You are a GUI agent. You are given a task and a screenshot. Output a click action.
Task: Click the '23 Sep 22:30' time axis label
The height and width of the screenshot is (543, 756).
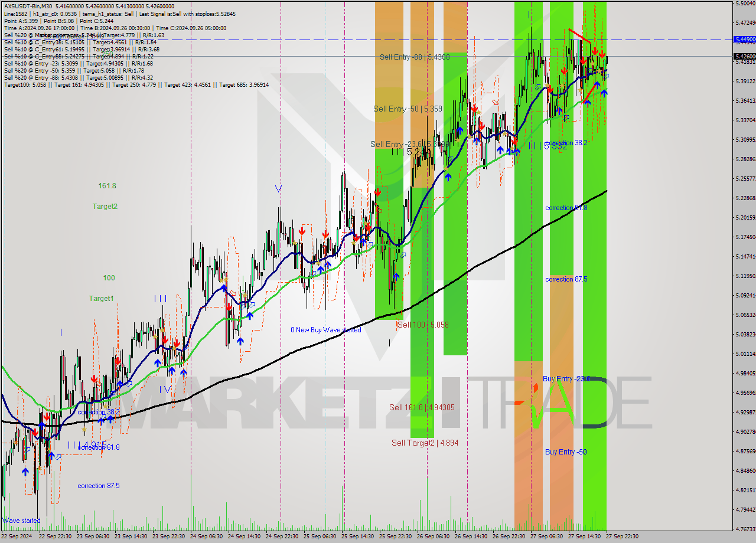click(x=170, y=537)
